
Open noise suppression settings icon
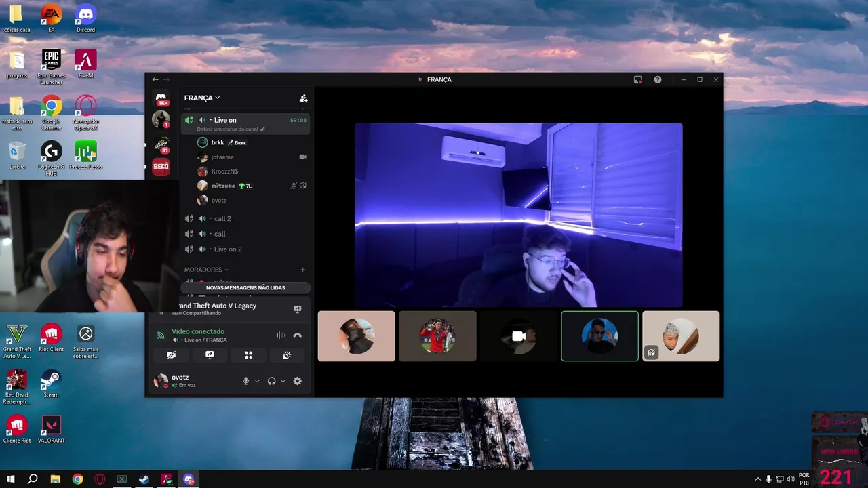point(281,335)
